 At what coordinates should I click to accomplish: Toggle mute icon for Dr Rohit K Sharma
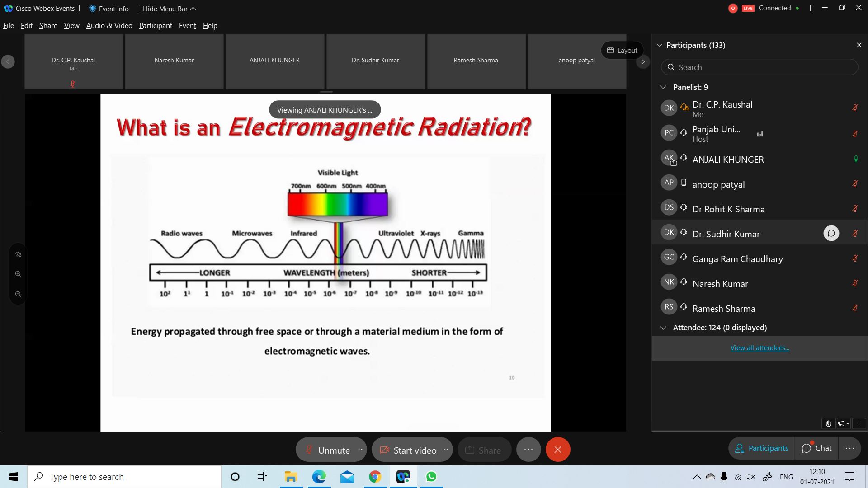tap(855, 208)
